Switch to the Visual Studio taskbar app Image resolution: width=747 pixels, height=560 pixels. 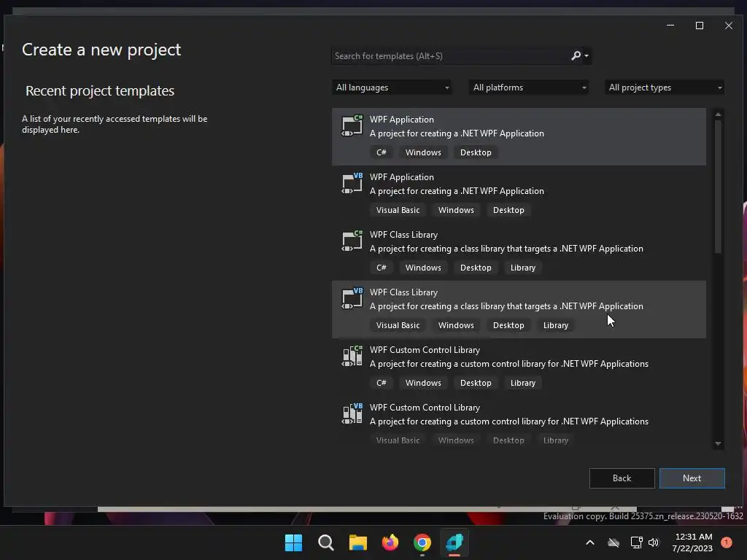pos(454,542)
